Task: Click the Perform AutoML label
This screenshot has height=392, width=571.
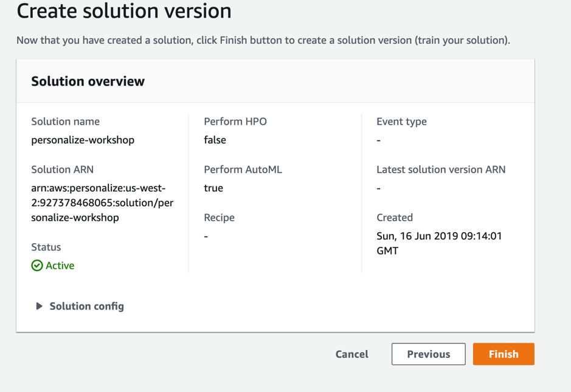Action: (243, 169)
